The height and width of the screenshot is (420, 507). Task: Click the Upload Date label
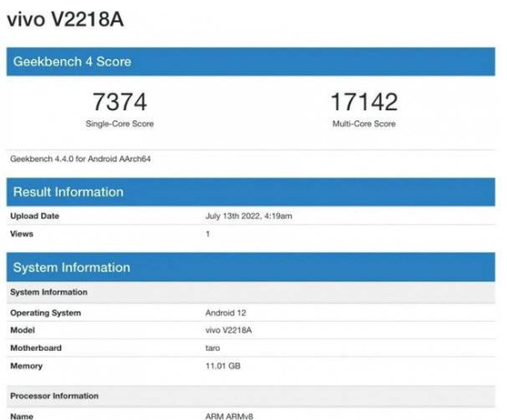tap(35, 216)
